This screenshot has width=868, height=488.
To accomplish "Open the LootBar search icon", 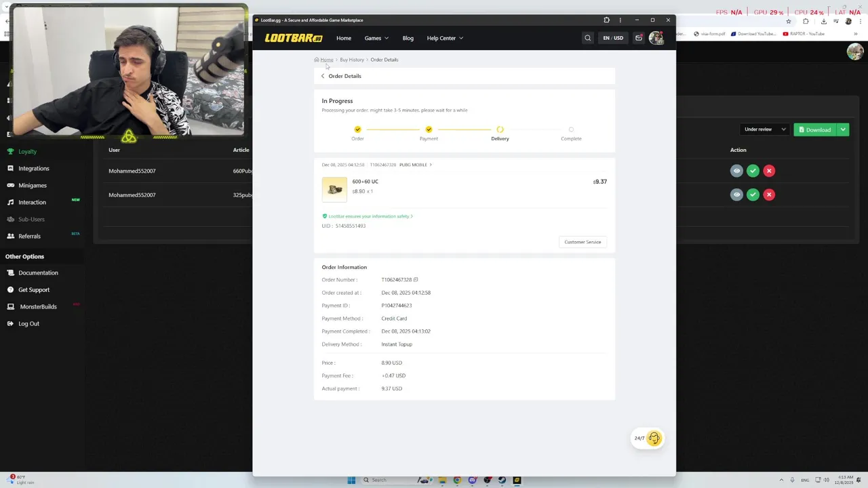I will (x=588, y=38).
